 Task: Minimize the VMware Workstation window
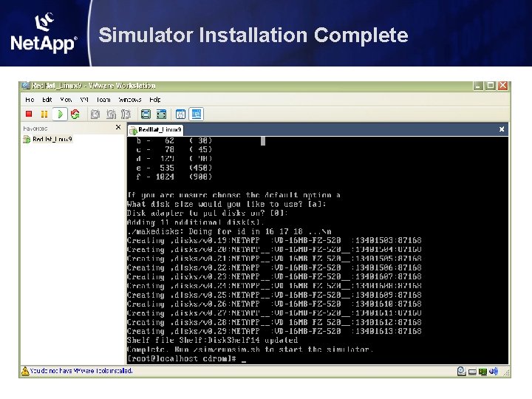[x=478, y=86]
